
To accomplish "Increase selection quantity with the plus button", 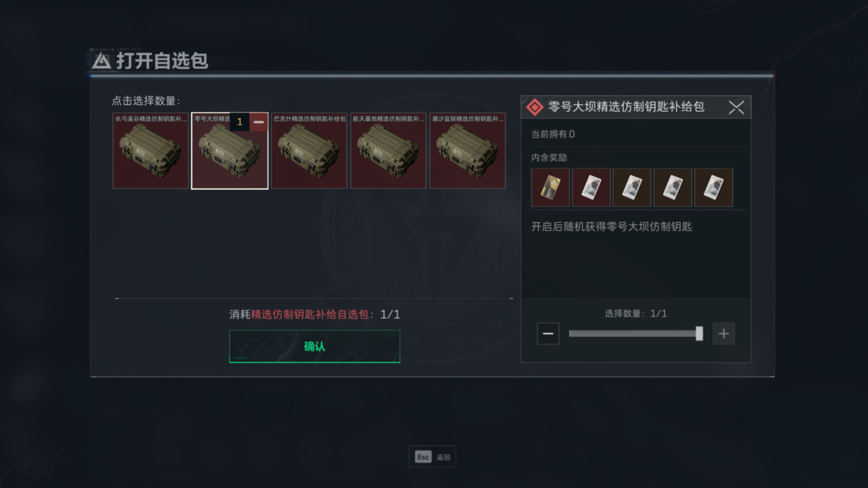I will [x=724, y=333].
